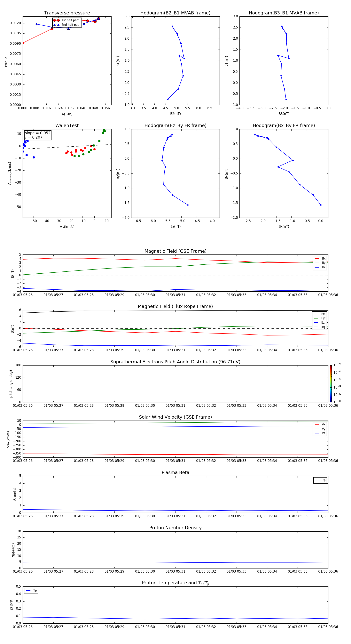This screenshot has height=644, width=351.
Task: Click the 'Transverse pressure' plot title
Action: (67, 13)
